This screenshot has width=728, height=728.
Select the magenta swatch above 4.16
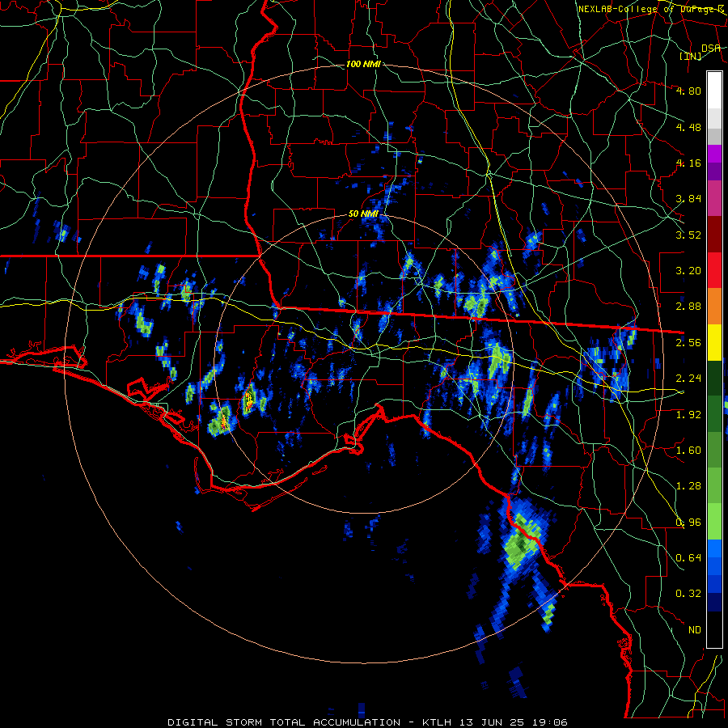tap(714, 154)
